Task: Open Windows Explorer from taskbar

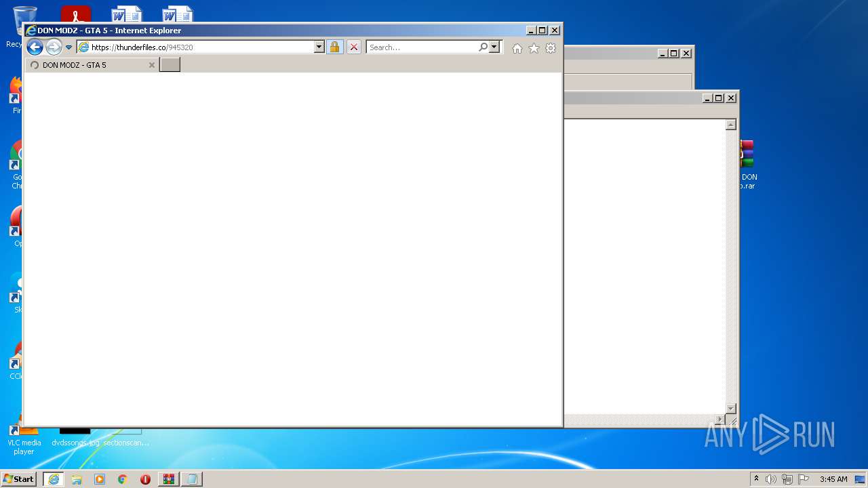Action: [x=77, y=479]
